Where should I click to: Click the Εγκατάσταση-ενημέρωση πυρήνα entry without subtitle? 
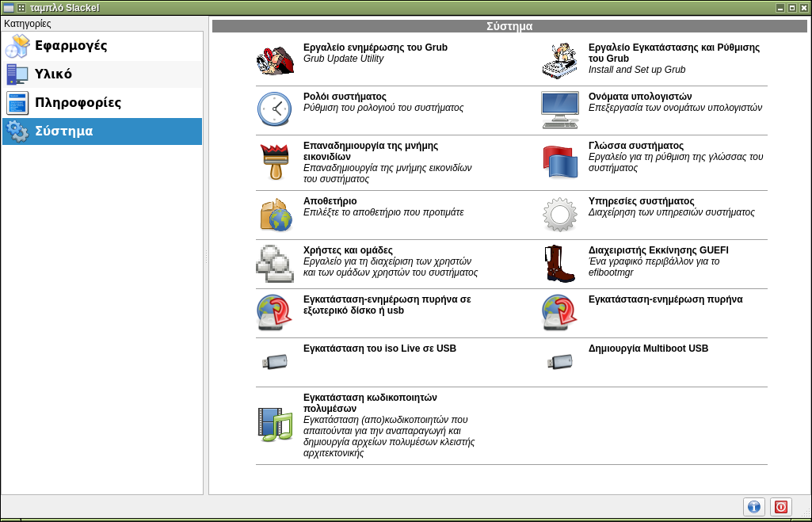point(665,299)
